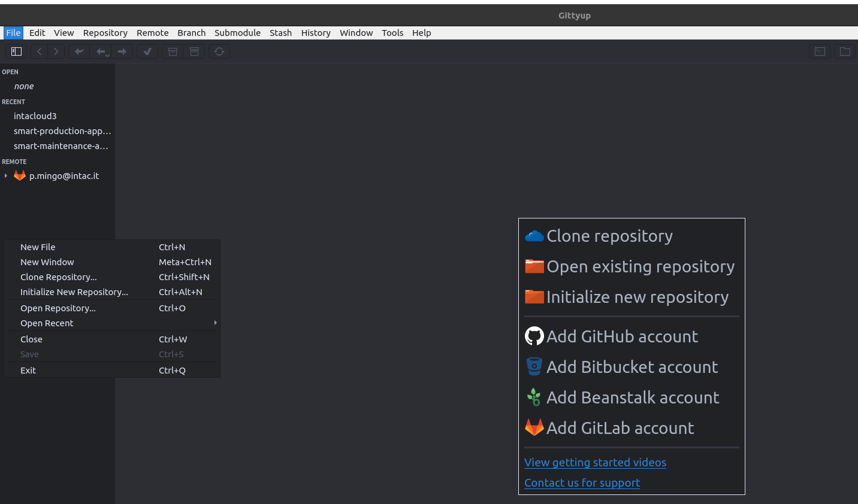Expand the Open Recent submenu
Image resolution: width=858 pixels, height=504 pixels.
coord(112,323)
